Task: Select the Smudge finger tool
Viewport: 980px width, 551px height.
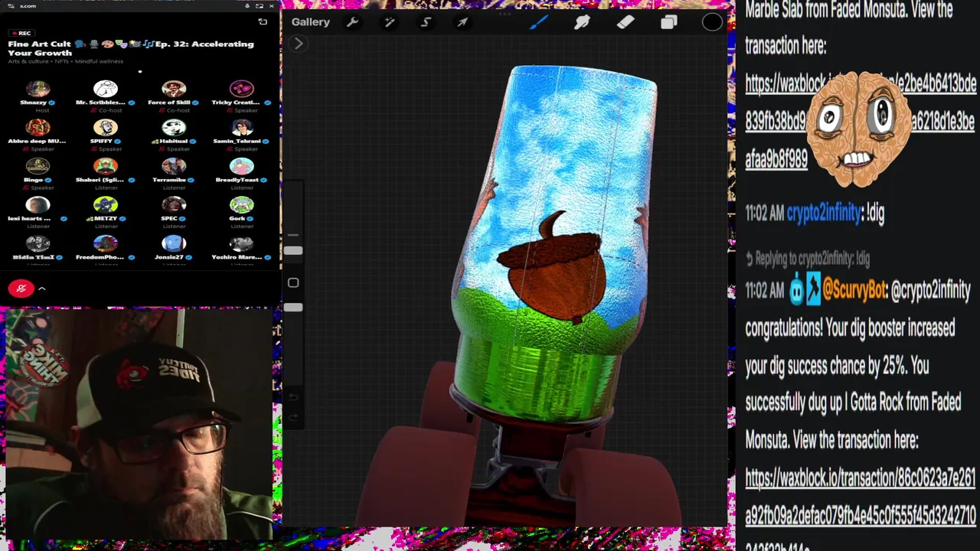Action: point(582,22)
